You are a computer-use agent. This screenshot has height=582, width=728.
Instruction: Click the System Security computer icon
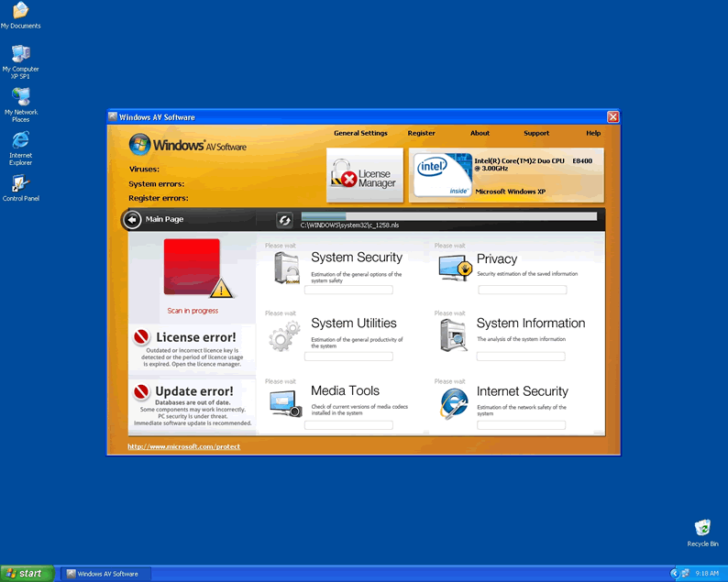(285, 268)
